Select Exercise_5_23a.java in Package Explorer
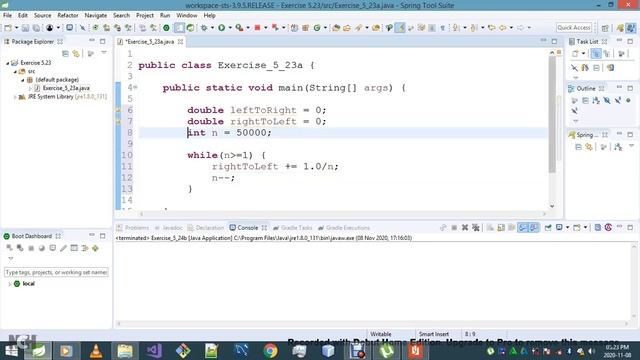Screen dimensions: 640x360 point(66,88)
